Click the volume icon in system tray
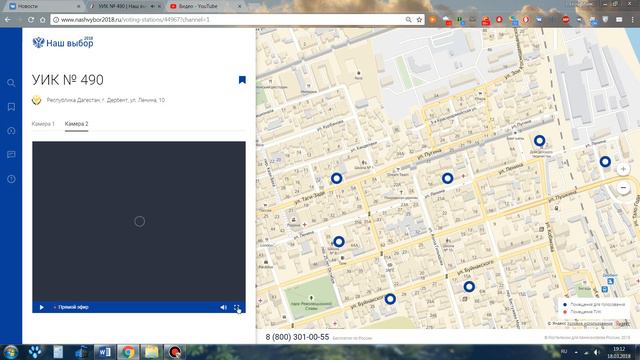This screenshot has height=360, width=640. (596, 352)
